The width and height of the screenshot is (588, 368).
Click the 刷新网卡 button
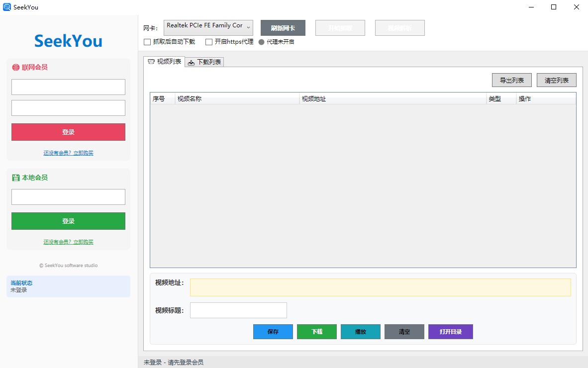click(283, 28)
